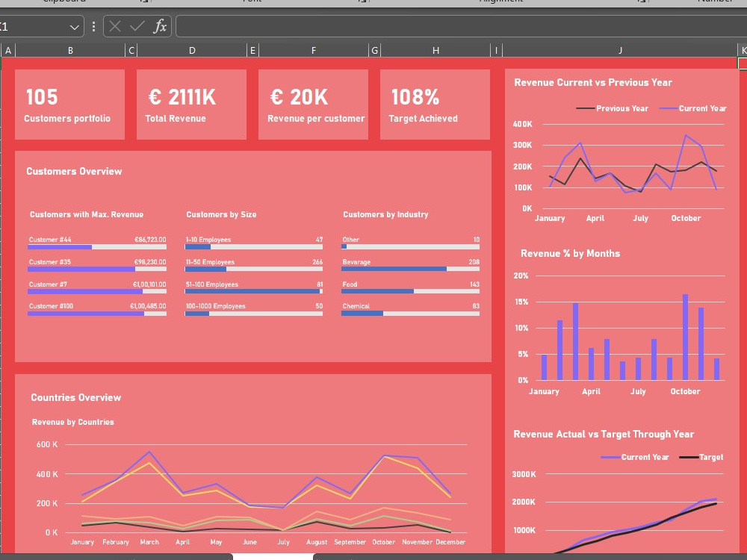Screen dimensions: 747x560
Task: Open the Insert Function fx icon
Action: click(x=160, y=26)
